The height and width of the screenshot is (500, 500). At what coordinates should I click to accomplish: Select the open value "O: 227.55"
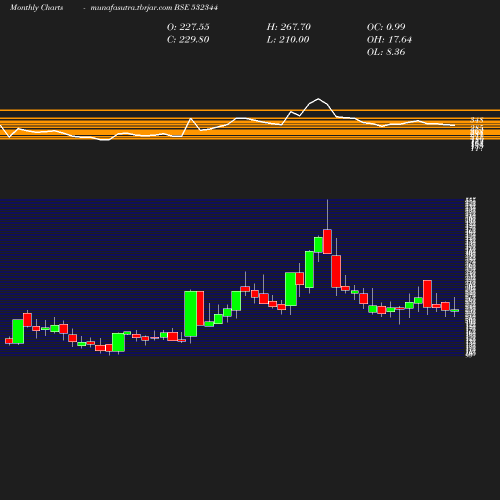coord(188,27)
